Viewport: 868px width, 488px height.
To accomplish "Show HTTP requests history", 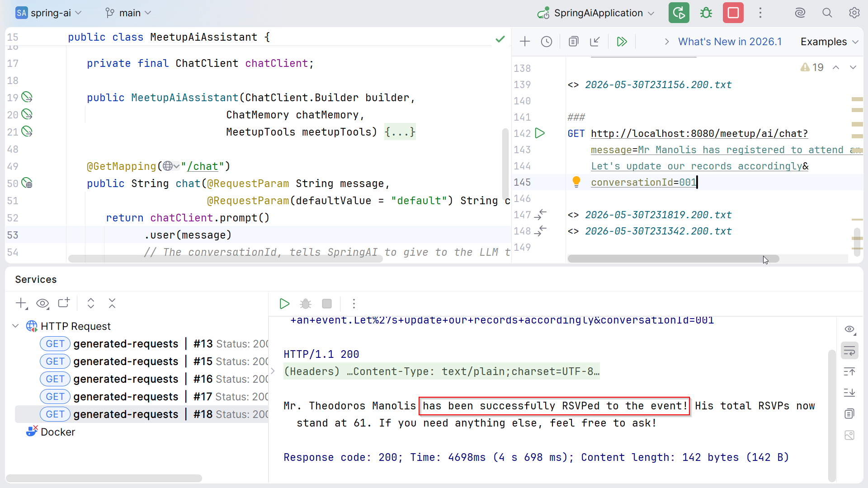I will click(546, 42).
